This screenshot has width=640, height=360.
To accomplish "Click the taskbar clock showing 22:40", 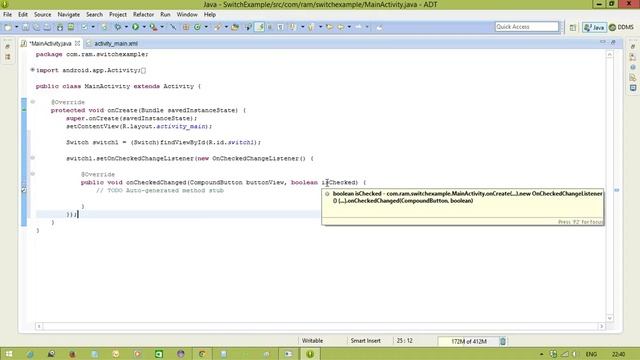I will (x=618, y=354).
